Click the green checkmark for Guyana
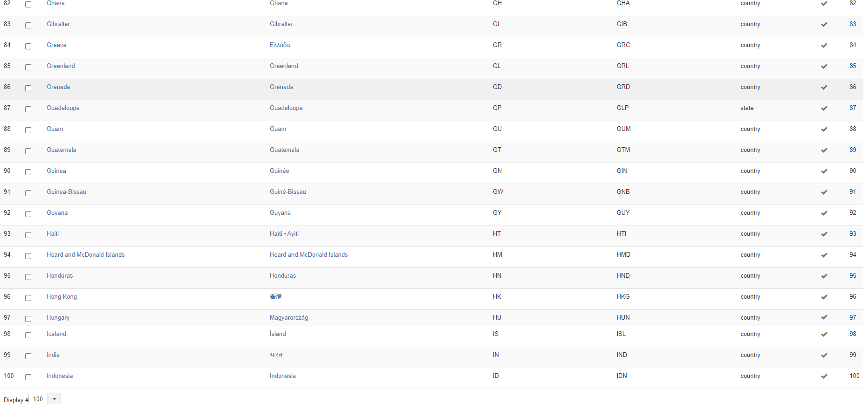The width and height of the screenshot is (868, 404). [824, 213]
